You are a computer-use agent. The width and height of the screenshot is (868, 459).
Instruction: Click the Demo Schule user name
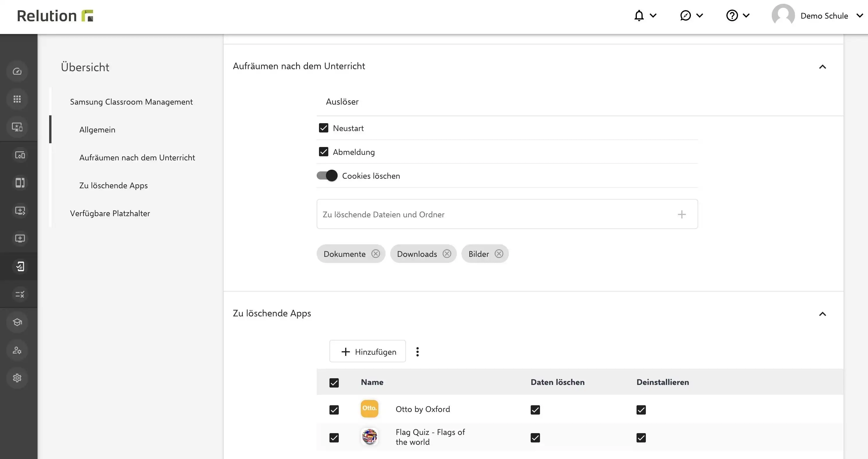[x=824, y=16]
